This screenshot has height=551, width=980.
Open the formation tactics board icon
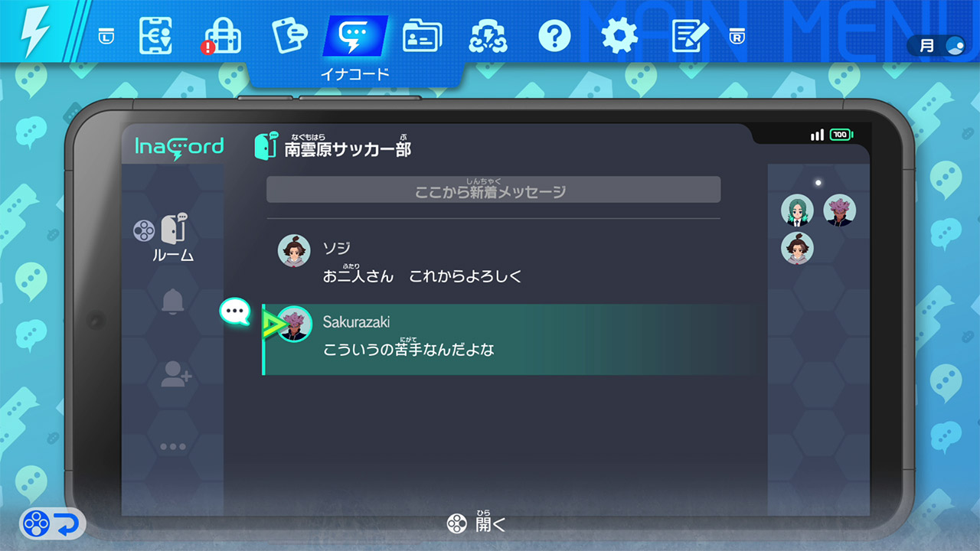155,35
